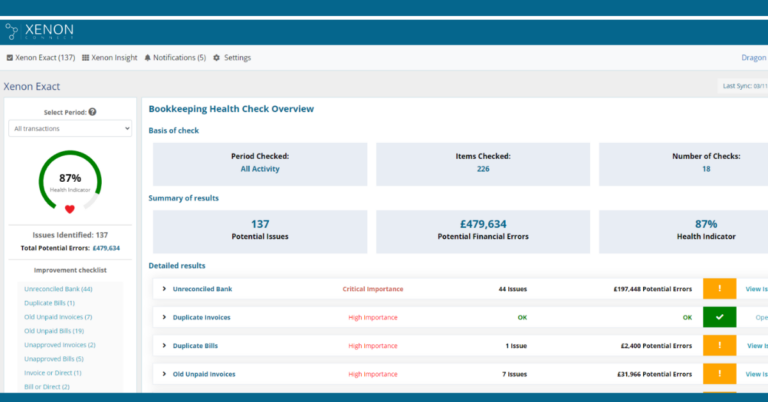Click the £479,634 Total Potential Errors amount
This screenshot has width=768, height=402.
(x=106, y=248)
